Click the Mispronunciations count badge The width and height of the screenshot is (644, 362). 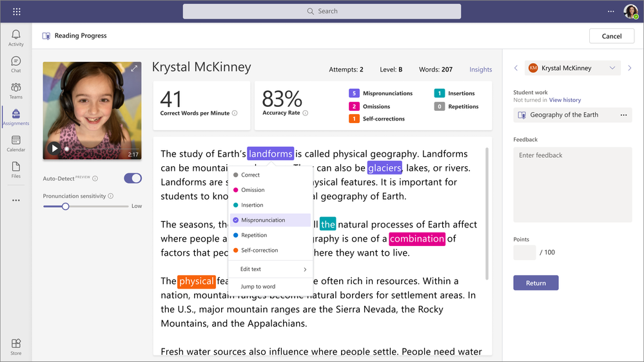[x=354, y=93]
